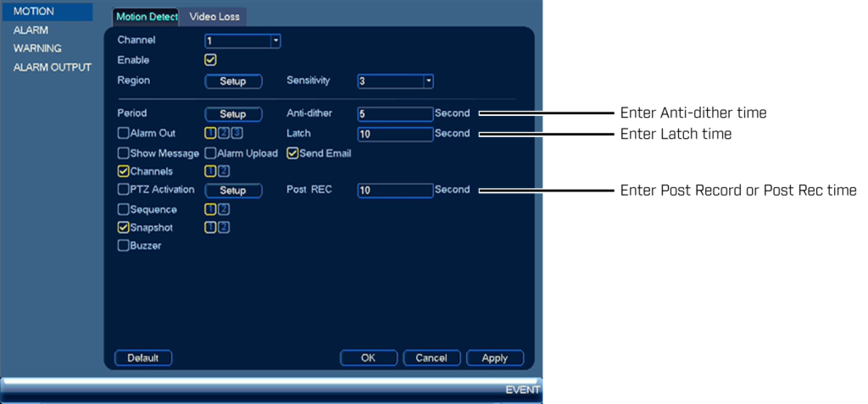Select Alarm Out output 3

tap(237, 133)
